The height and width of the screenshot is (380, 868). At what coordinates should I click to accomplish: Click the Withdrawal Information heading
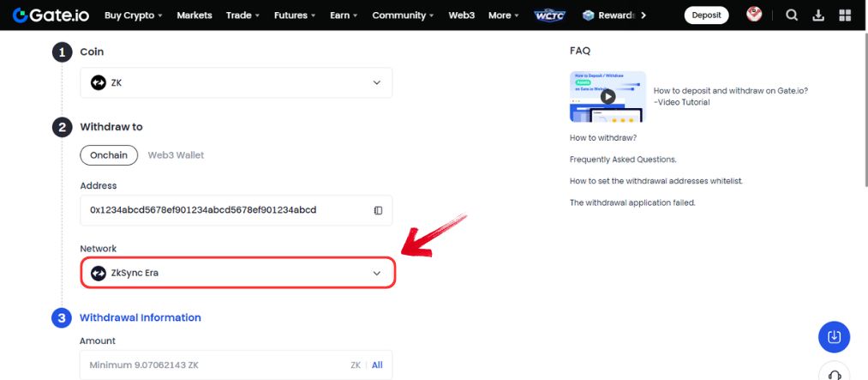click(140, 317)
